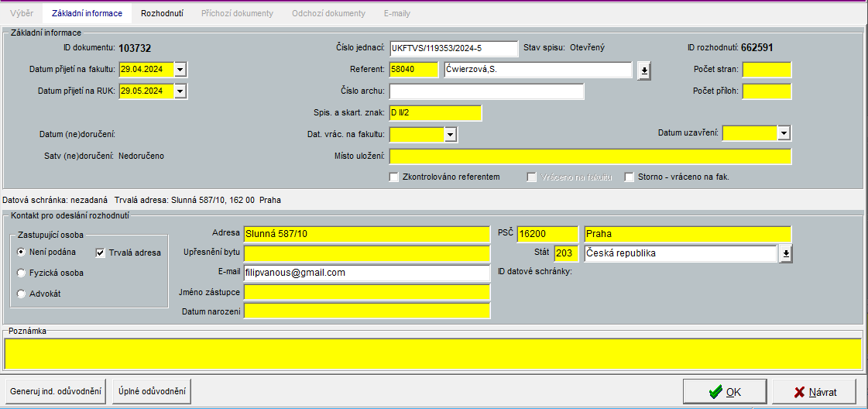Enable Zkontrolováno referentem checkbox
The height and width of the screenshot is (409, 868).
click(394, 177)
